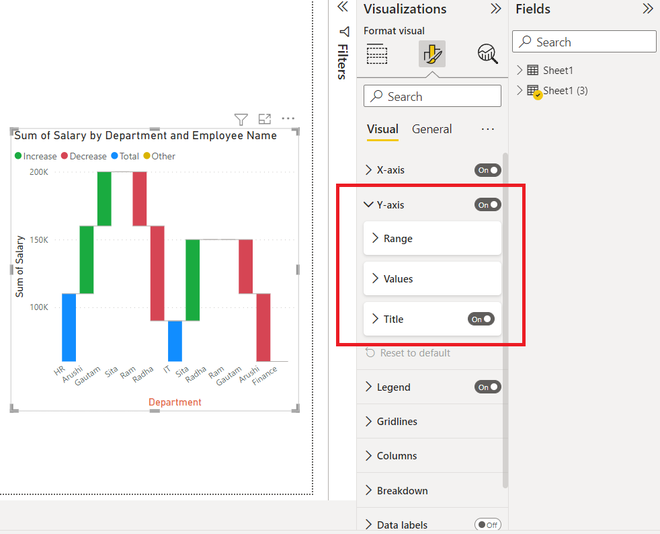Toggle the X-axis switch off
660x534 pixels.
tap(487, 170)
